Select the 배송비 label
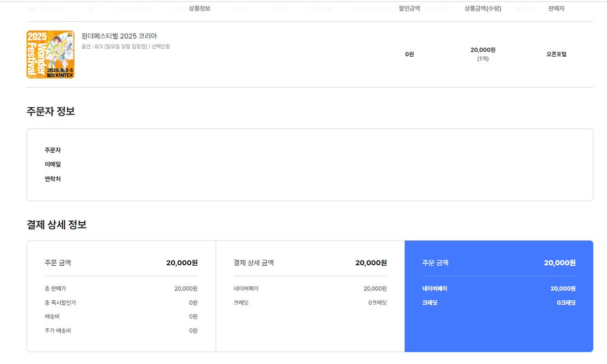607x364 pixels. click(52, 317)
